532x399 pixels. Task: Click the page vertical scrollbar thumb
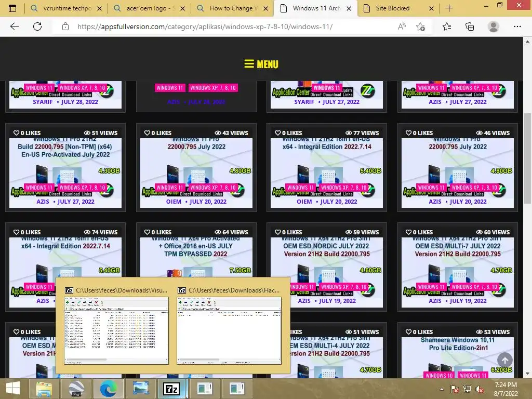(x=528, y=158)
